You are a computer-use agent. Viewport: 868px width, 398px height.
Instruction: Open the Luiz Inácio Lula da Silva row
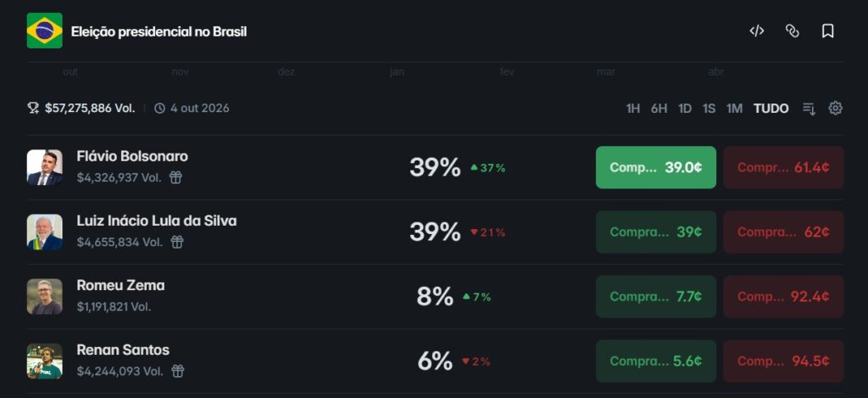click(x=157, y=221)
